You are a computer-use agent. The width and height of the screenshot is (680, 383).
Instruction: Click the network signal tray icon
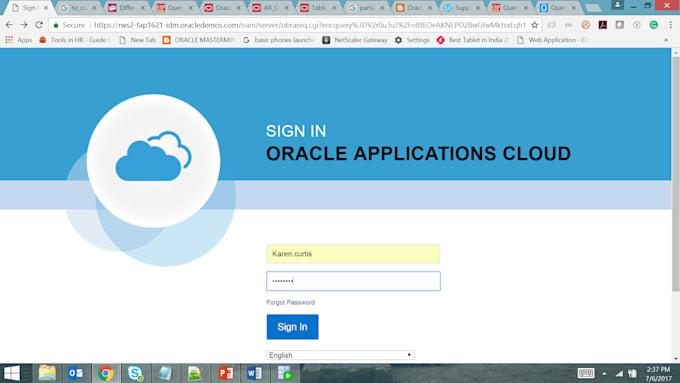click(x=619, y=373)
